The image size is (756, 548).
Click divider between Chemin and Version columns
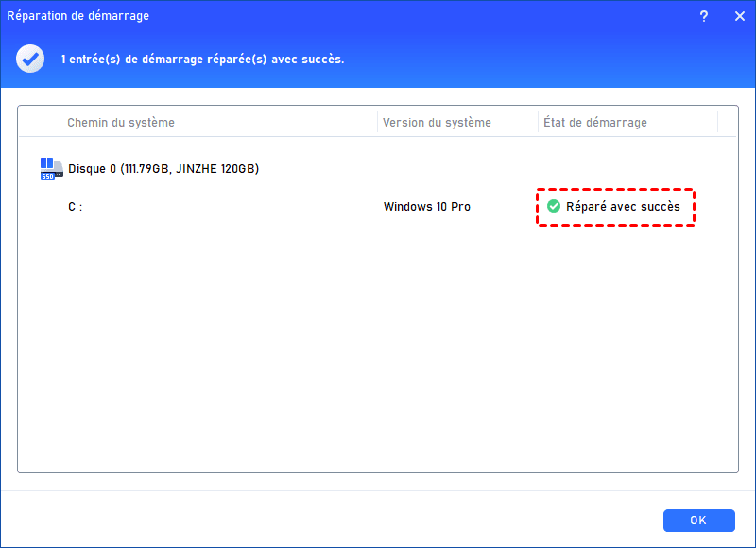click(x=378, y=123)
